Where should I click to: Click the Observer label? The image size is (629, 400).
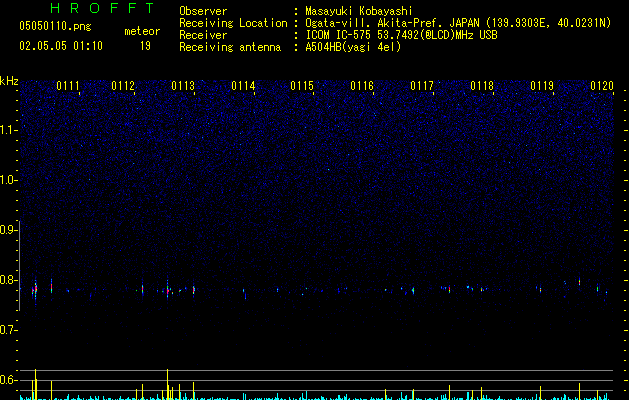203,11
